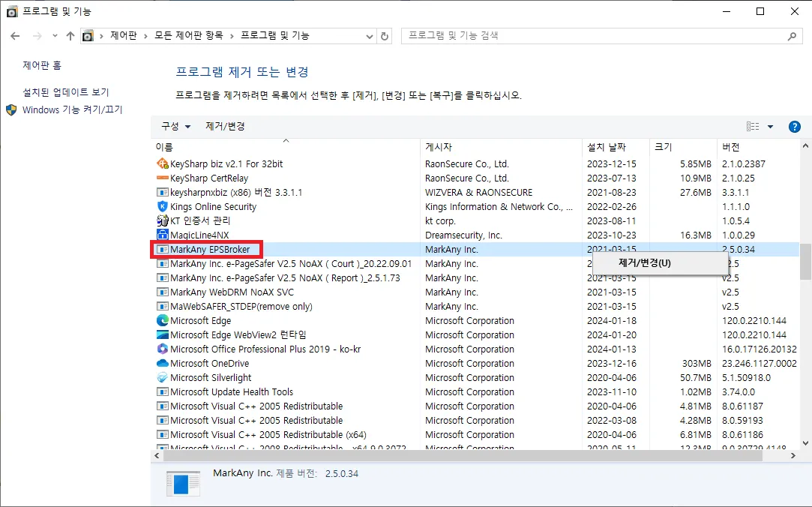Click the MarkAny EPSBroker program icon
Viewport: 812px width, 507px height.
(162, 249)
